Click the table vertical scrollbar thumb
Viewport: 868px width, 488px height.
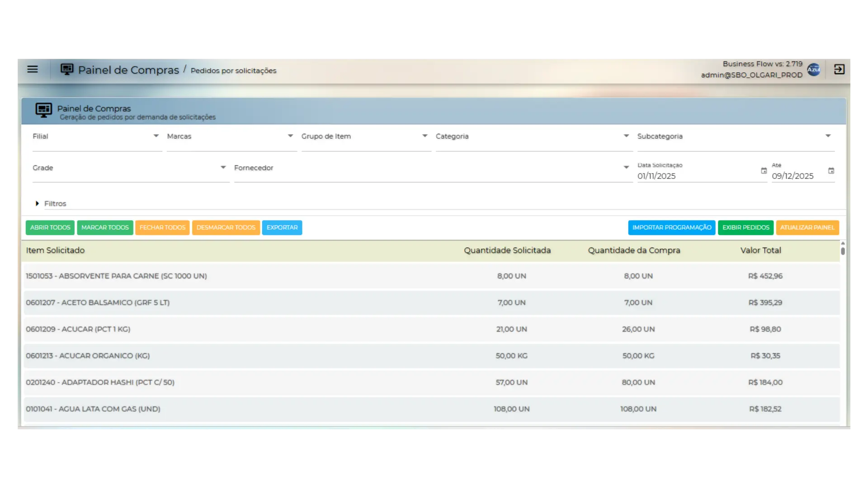[843, 251]
